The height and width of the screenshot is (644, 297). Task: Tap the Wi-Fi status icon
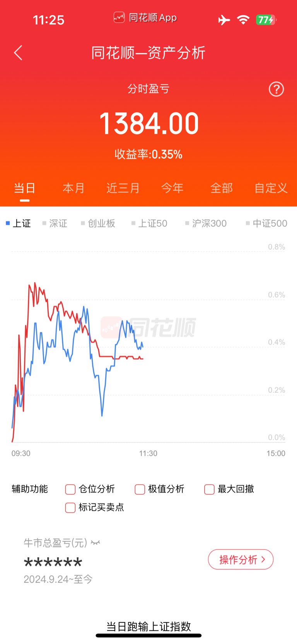click(x=243, y=20)
